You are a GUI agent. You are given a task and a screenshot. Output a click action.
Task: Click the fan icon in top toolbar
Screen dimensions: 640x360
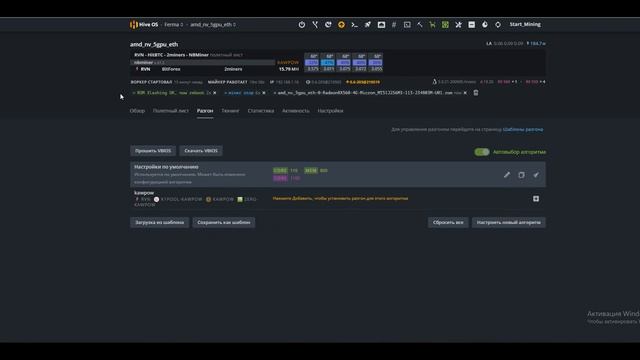458,24
